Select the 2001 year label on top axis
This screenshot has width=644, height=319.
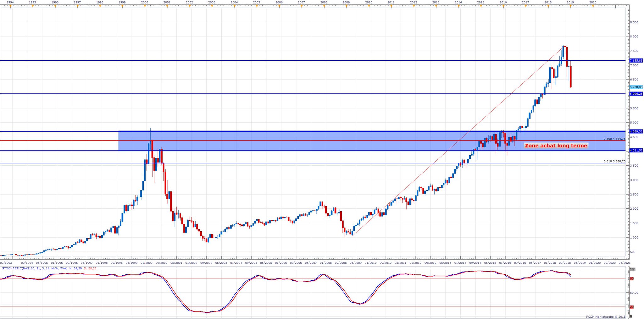tap(167, 2)
